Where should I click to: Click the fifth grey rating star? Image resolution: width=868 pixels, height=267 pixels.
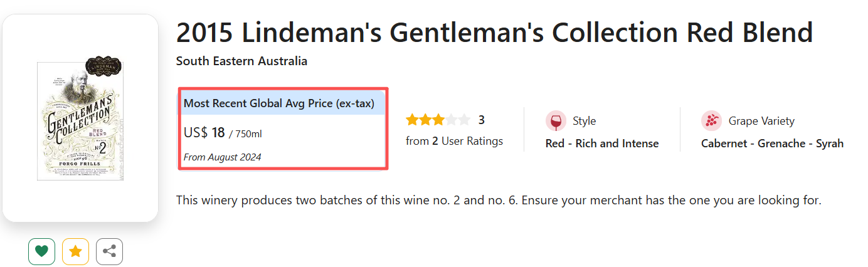(x=463, y=120)
